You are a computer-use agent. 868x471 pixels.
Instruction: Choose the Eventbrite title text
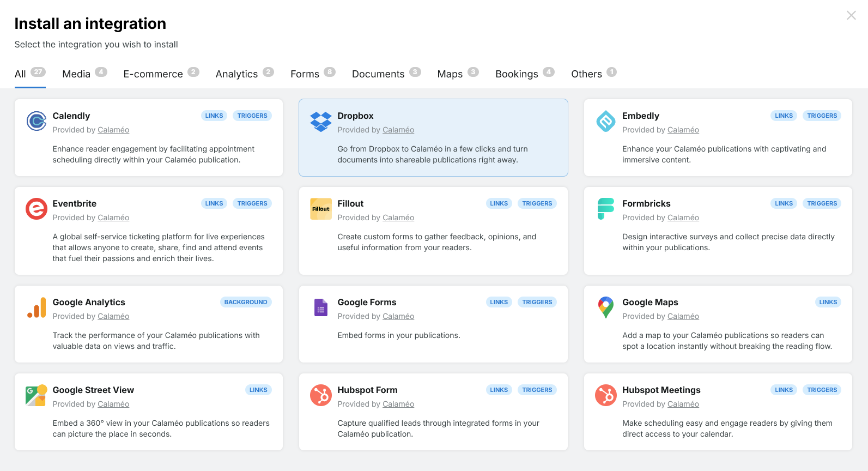pos(75,203)
